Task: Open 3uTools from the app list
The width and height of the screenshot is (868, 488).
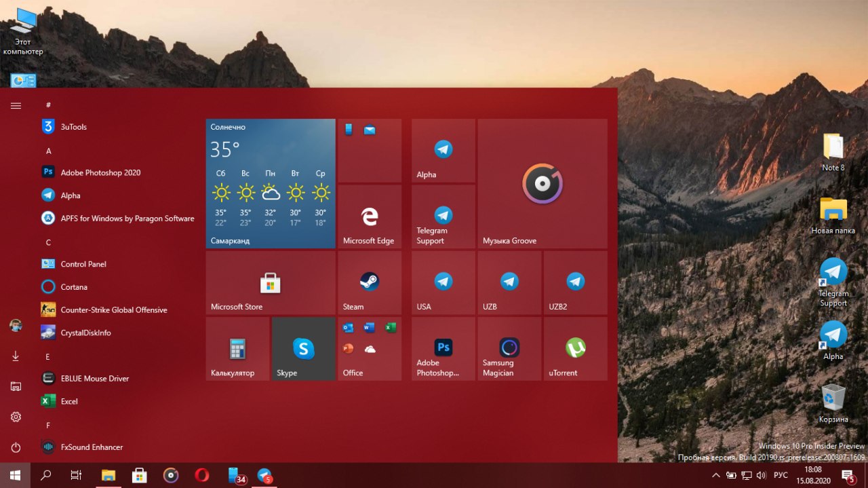Action: [119, 127]
